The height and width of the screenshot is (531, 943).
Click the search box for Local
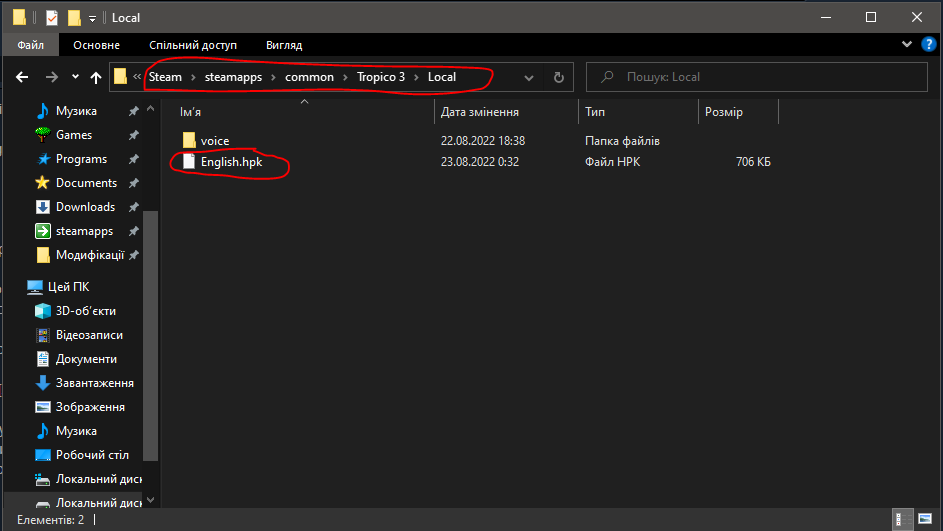757,77
